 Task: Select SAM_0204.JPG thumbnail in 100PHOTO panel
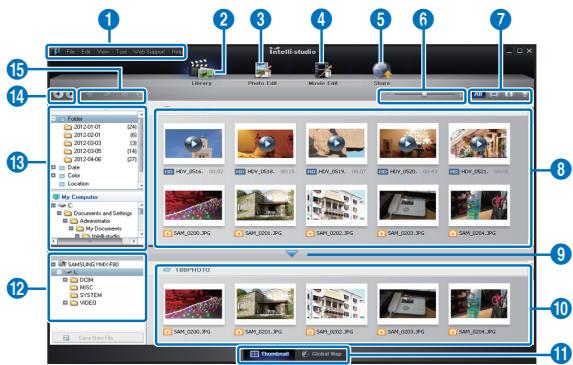click(479, 304)
